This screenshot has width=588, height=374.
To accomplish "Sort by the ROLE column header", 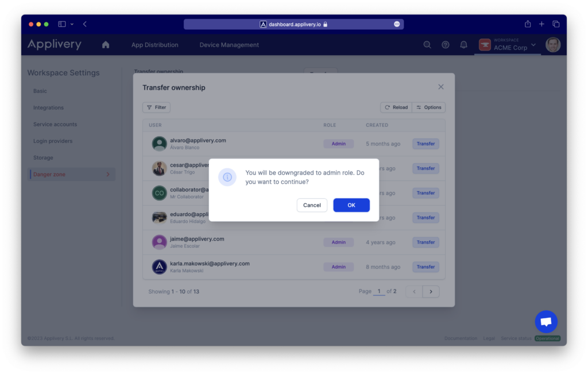I will [330, 125].
